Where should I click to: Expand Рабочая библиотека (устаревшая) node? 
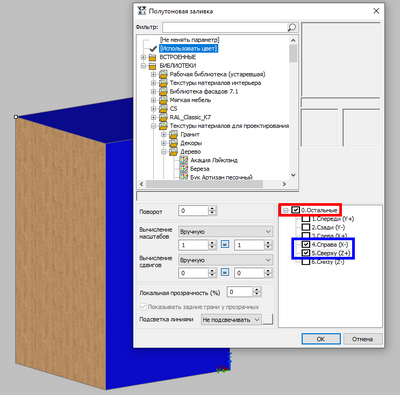(x=153, y=74)
